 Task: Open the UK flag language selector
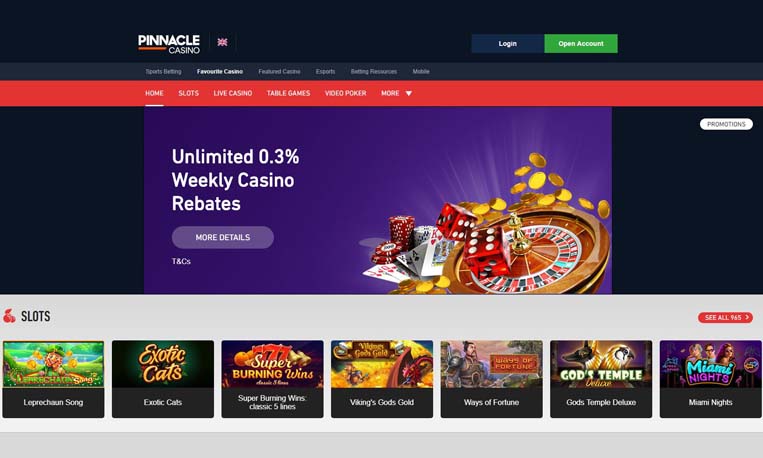pos(222,42)
